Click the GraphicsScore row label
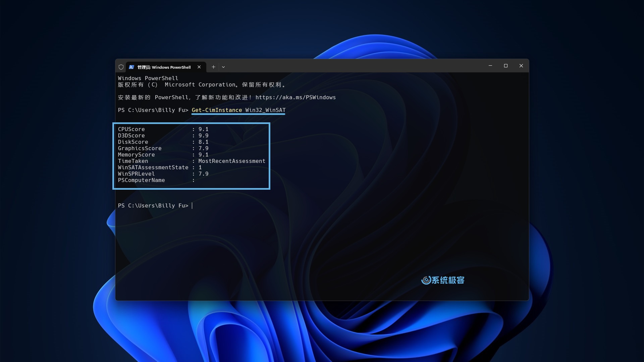 pos(140,148)
